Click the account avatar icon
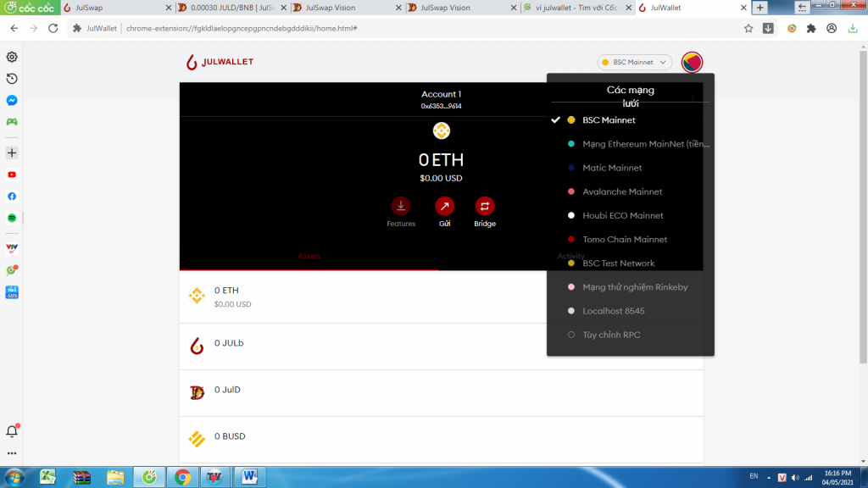Viewport: 868px width, 488px height. point(692,62)
